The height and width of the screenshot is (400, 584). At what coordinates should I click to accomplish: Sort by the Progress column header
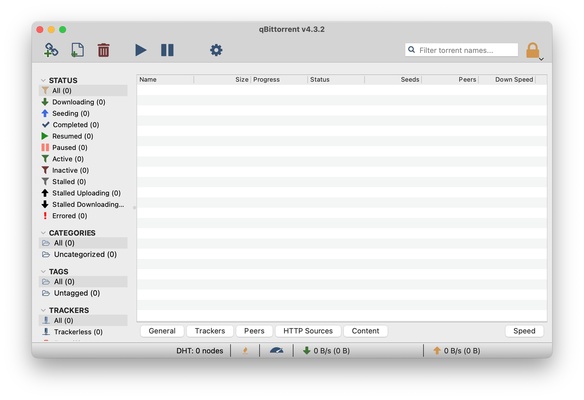(x=279, y=79)
